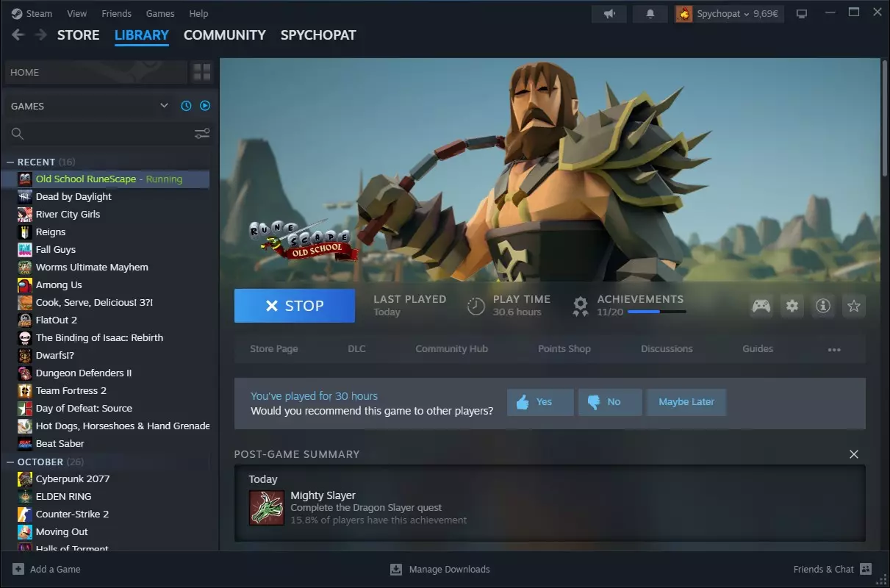Open game information icon
This screenshot has height=588, width=890.
[823, 306]
